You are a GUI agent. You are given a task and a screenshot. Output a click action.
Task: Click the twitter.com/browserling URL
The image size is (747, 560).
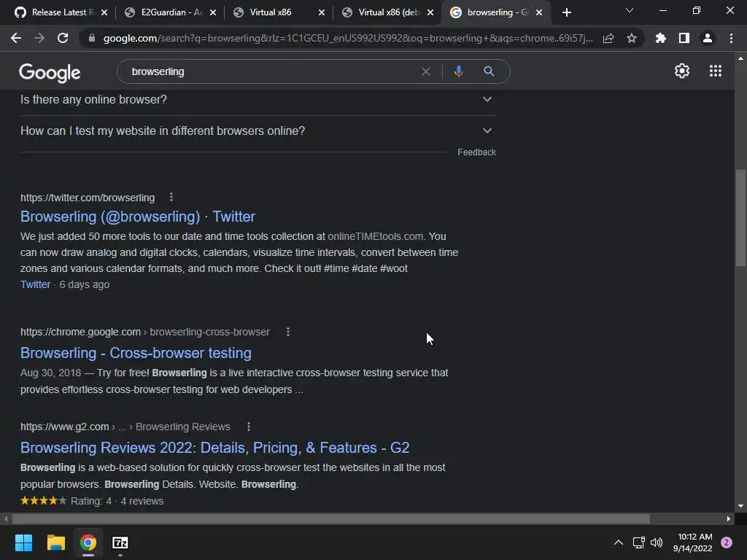[x=88, y=198]
